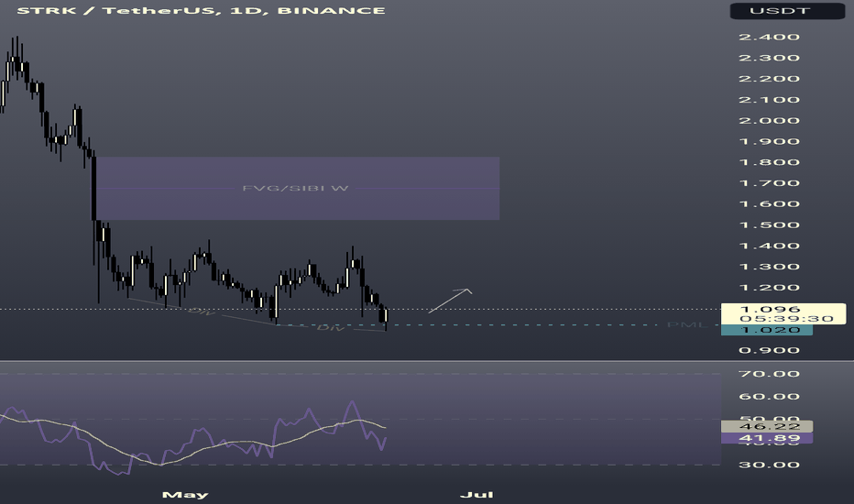Click the 2.400 price axis label
The image size is (854, 504).
[x=769, y=37]
